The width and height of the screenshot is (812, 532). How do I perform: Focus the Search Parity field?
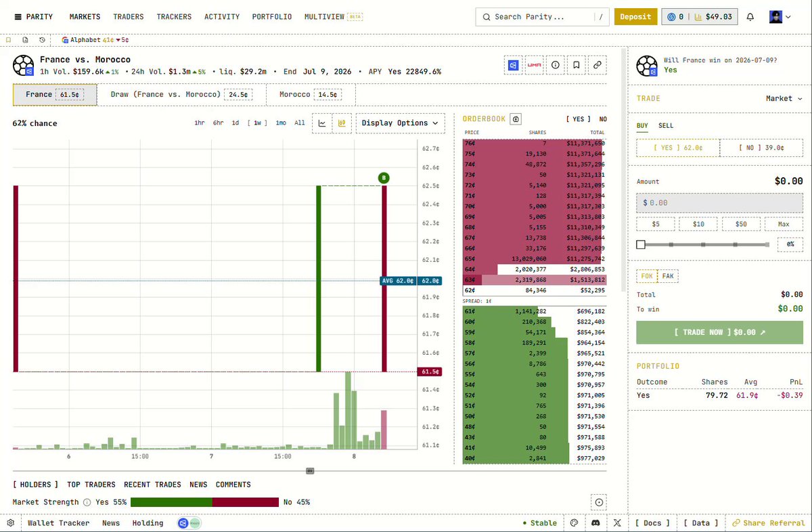[541, 17]
